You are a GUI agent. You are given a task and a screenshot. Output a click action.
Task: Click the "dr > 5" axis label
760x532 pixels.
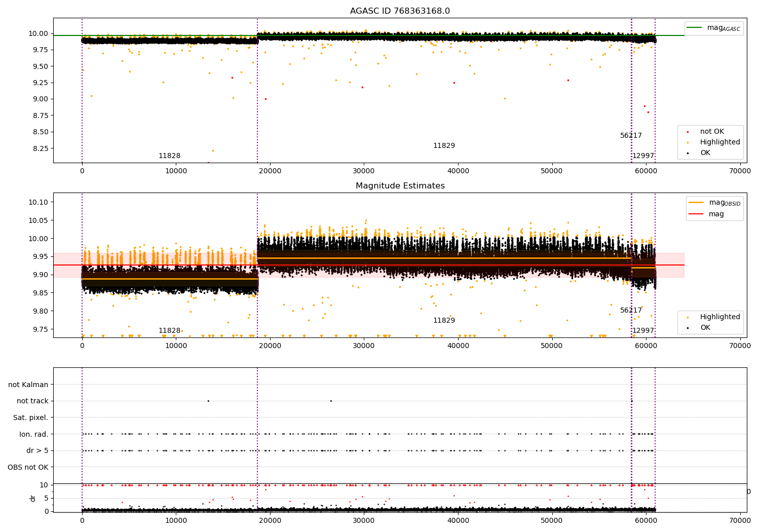[37, 451]
